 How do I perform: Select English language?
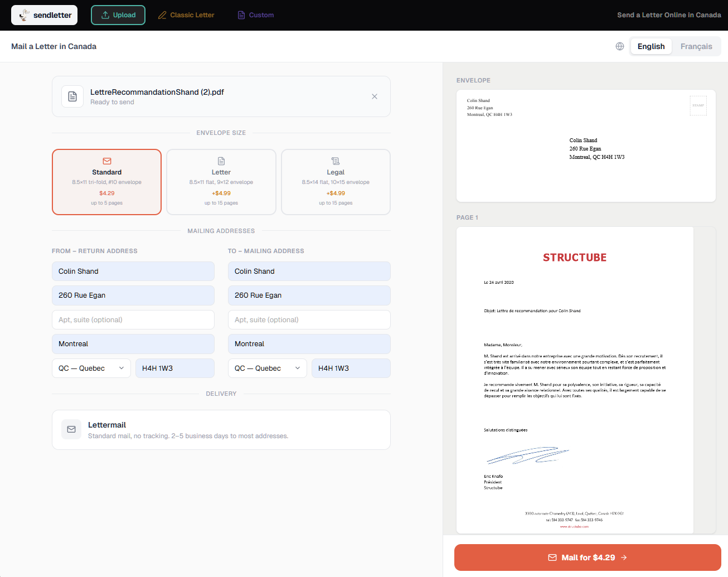pos(651,46)
